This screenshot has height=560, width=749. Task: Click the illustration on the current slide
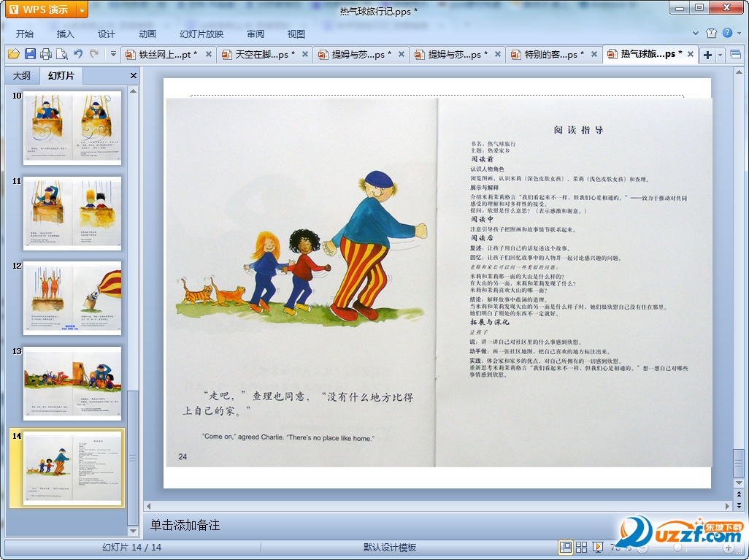pos(302,247)
